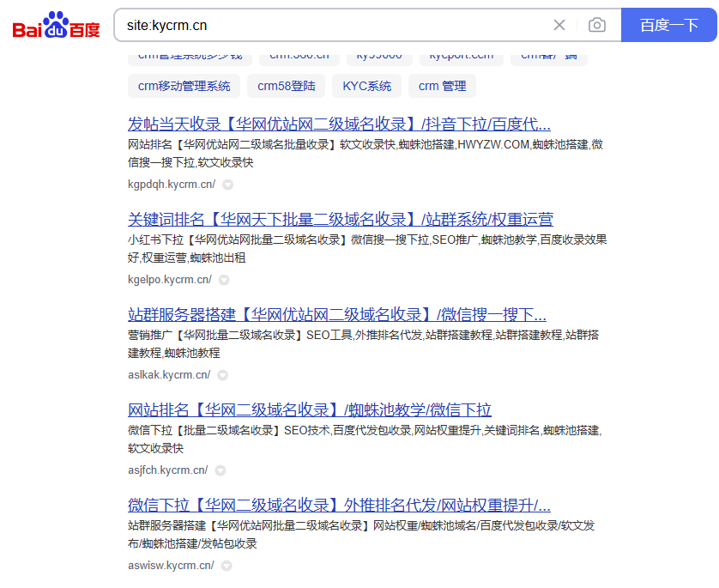
Task: Click snippet text starting 小红书下拉【华网优站网批量二级域名收录】
Action: [367, 249]
